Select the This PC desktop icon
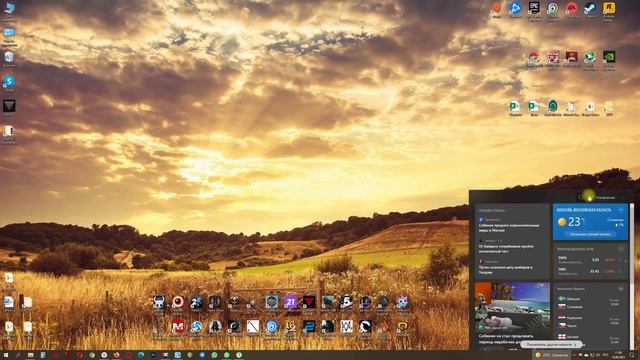This screenshot has height=360, width=640. tap(9, 9)
